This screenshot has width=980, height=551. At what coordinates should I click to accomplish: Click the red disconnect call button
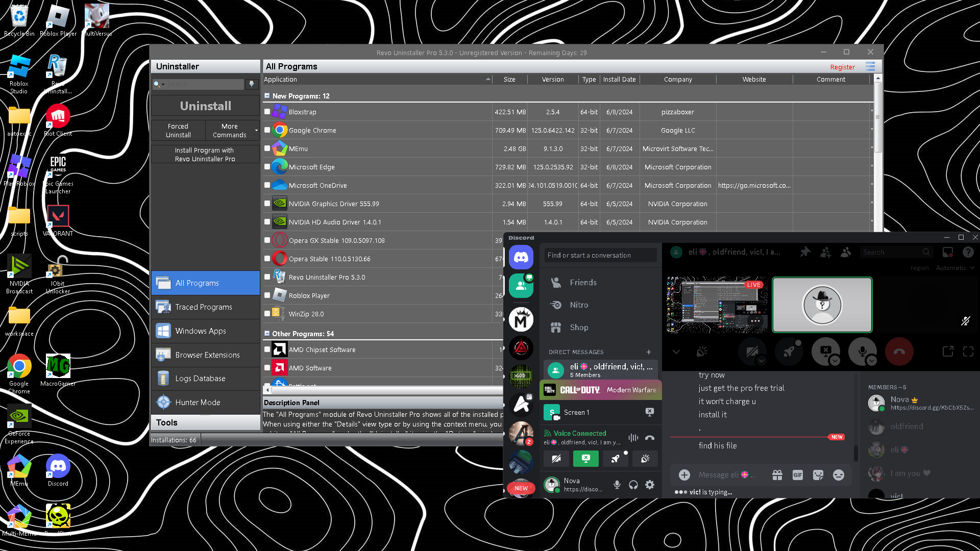click(899, 352)
